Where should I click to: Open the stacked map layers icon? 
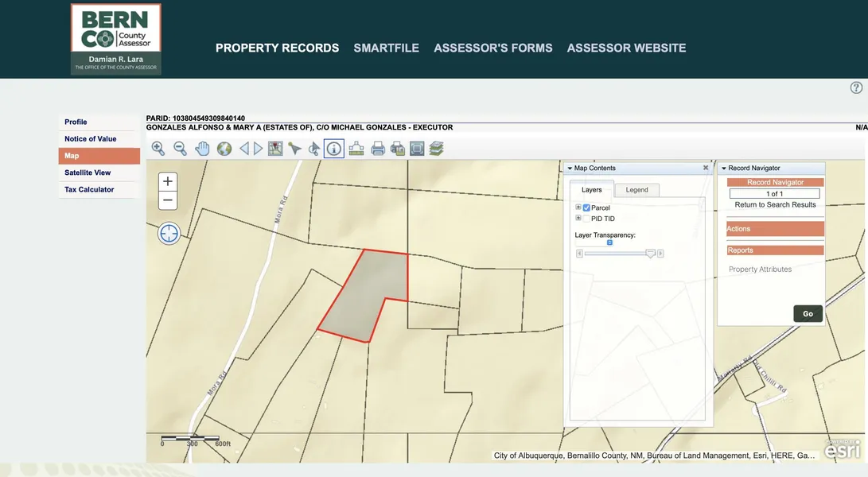click(x=436, y=149)
